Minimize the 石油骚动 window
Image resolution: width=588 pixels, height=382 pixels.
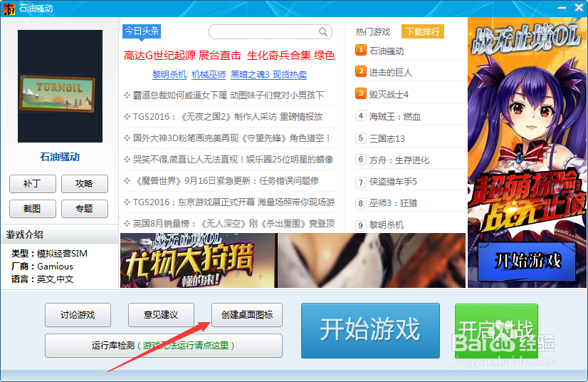[562, 8]
